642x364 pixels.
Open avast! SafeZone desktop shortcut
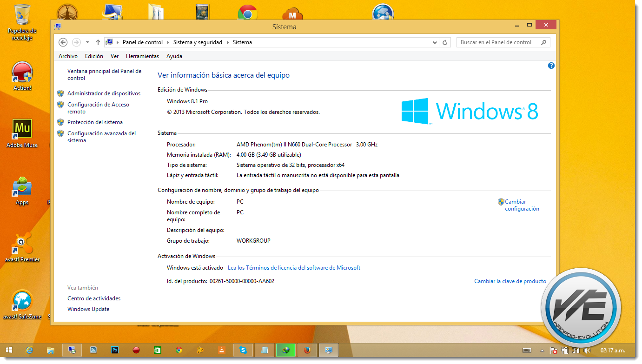[x=22, y=304]
